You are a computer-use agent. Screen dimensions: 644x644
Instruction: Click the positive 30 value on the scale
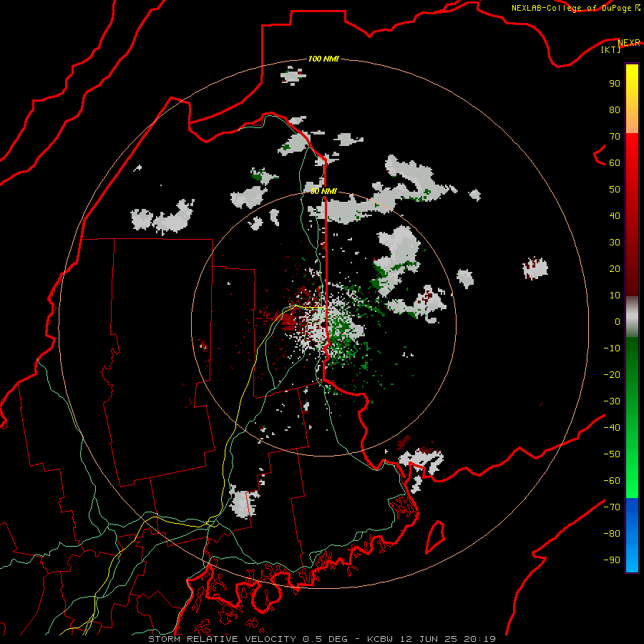tap(615, 243)
